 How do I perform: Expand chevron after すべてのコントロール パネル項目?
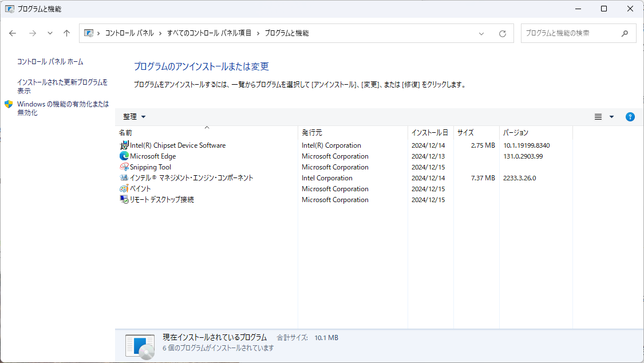tap(258, 33)
